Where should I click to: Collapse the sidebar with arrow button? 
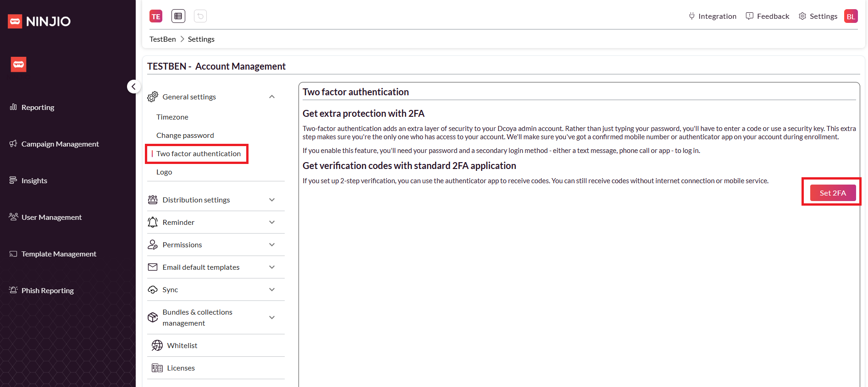(x=133, y=86)
